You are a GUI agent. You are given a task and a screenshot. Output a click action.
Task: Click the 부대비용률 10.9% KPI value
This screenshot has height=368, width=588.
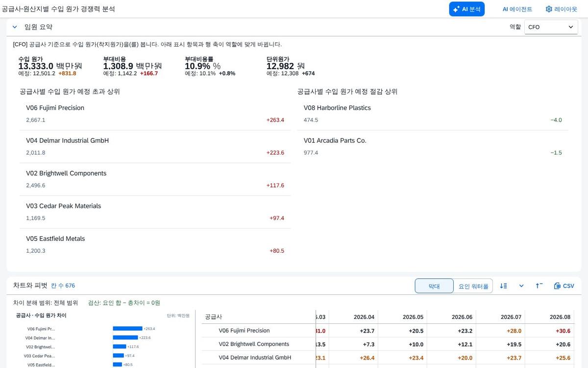202,66
